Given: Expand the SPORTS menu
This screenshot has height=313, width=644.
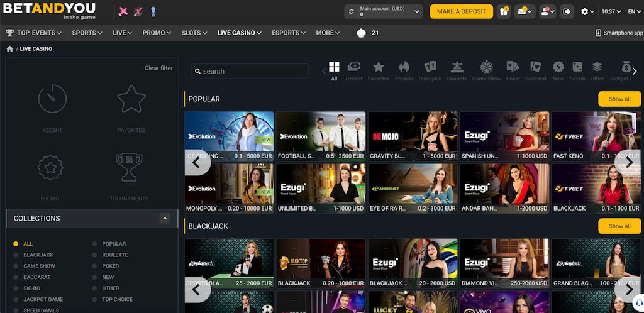Looking at the screenshot, I should [87, 33].
